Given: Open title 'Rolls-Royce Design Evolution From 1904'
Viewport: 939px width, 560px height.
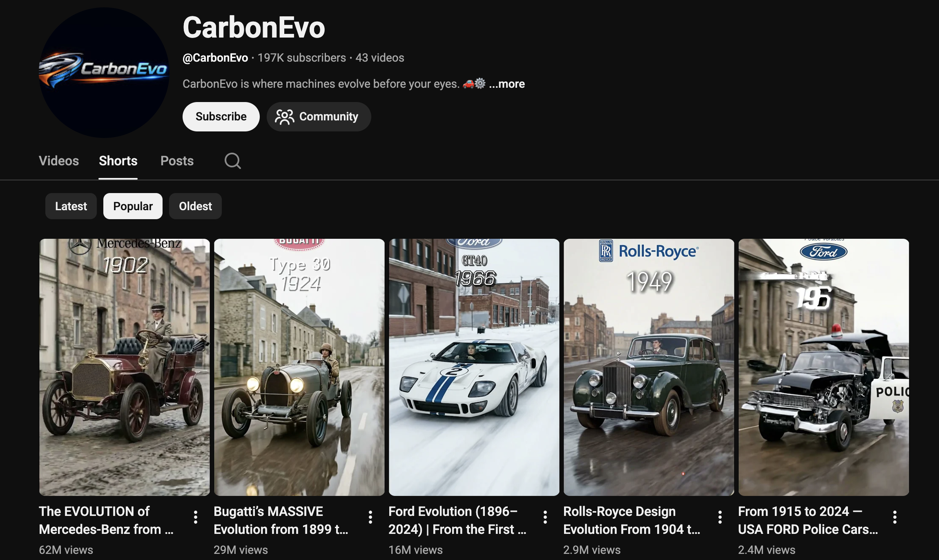Looking at the screenshot, I should pos(632,520).
